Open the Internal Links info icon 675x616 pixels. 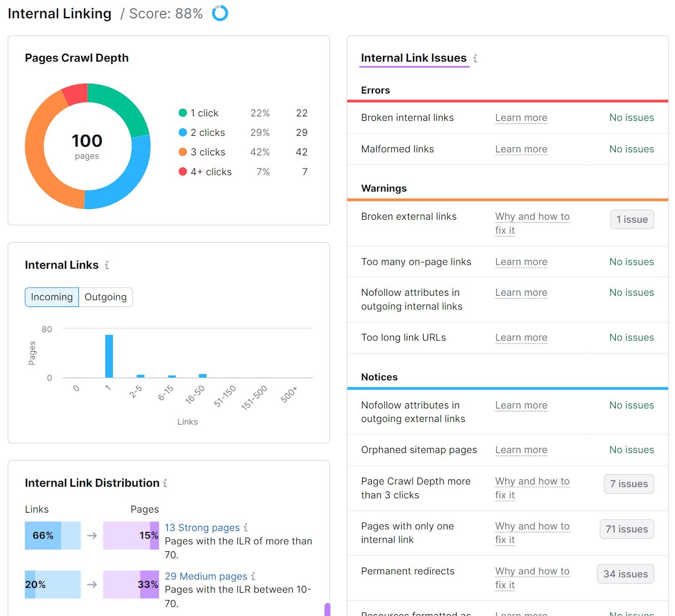107,265
